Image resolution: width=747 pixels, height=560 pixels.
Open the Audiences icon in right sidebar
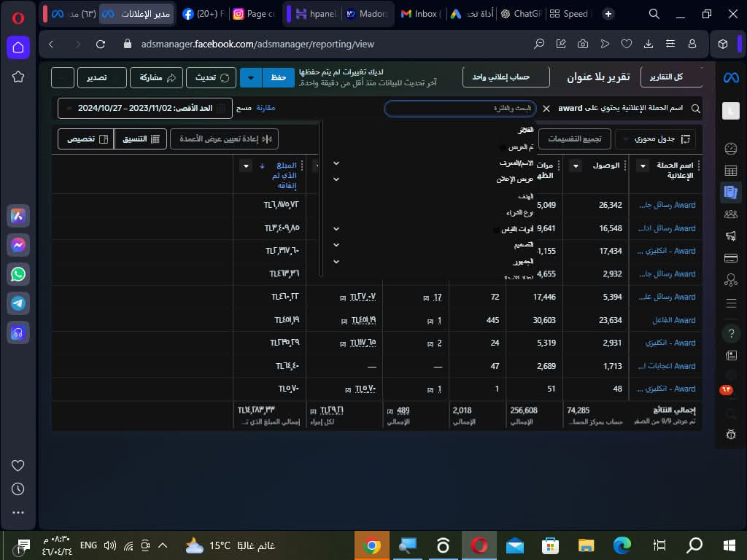(x=730, y=214)
